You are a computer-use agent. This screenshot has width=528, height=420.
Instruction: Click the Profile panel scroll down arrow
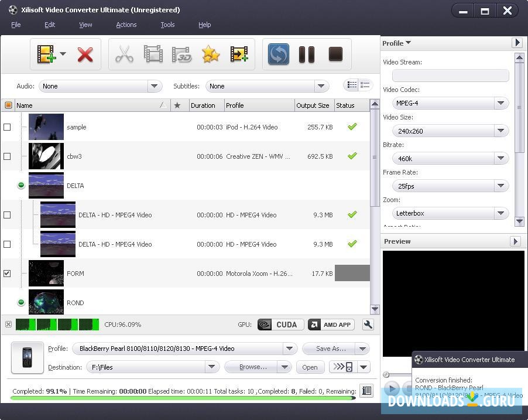coord(519,221)
